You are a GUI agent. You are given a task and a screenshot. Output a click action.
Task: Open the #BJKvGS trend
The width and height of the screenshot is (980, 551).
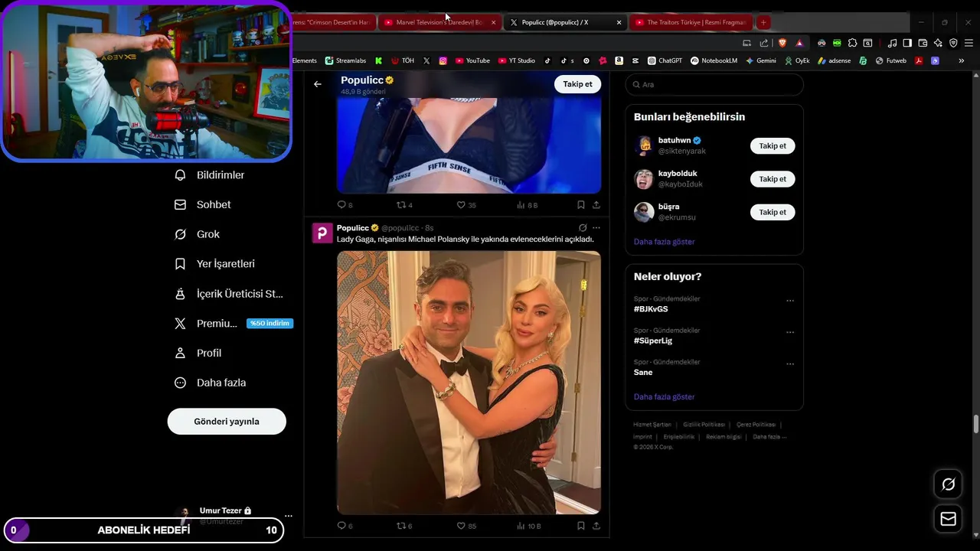(x=651, y=309)
